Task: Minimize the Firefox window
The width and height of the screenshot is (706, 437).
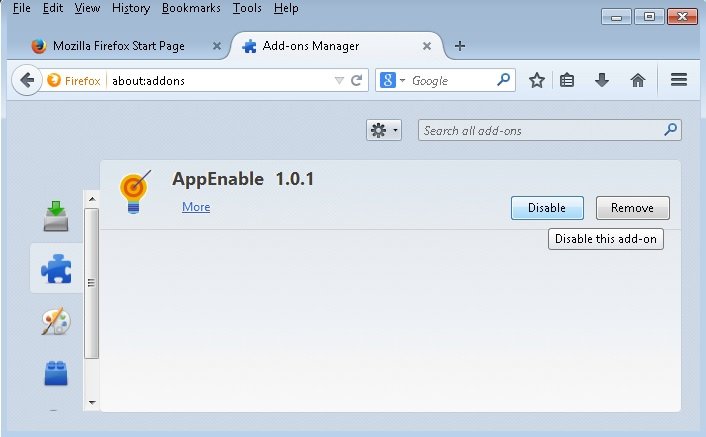Action: point(616,17)
